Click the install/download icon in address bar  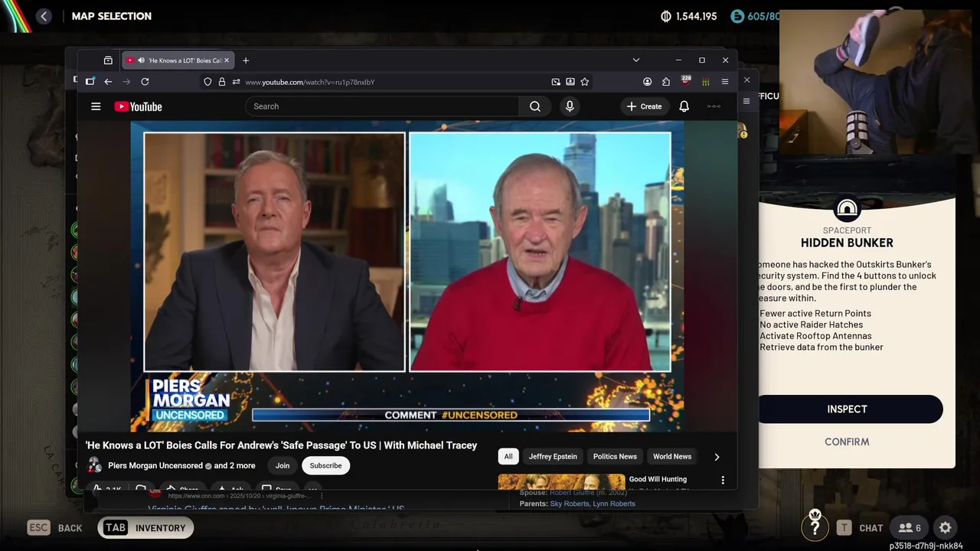click(570, 82)
